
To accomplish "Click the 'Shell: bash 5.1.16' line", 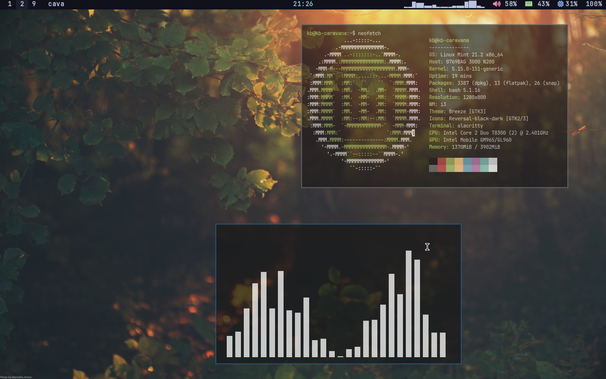I will click(x=454, y=90).
